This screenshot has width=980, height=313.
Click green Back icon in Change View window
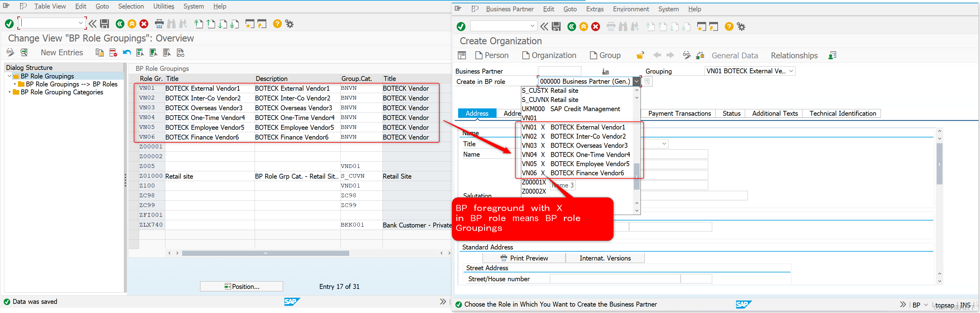[120, 24]
